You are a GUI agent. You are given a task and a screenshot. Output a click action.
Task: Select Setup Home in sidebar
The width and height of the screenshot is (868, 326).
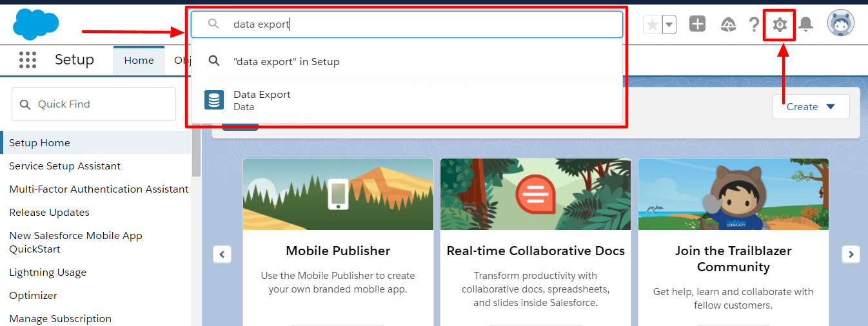tap(96, 142)
